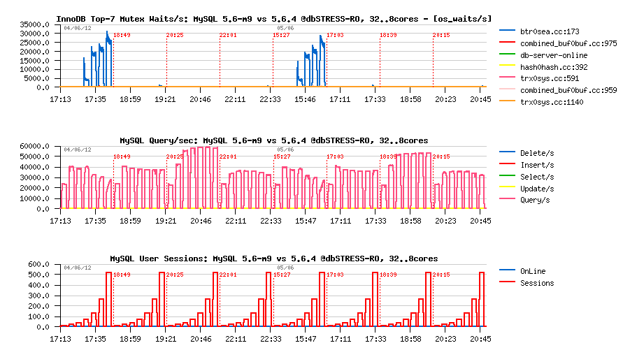Click the 60000.0 y-axis label

[34, 146]
